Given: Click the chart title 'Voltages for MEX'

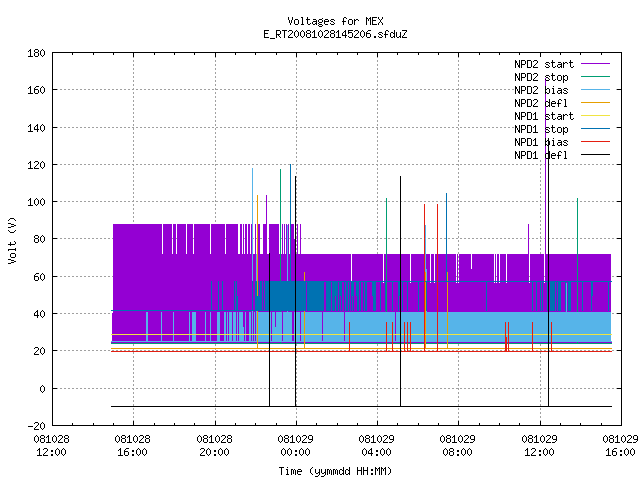Looking at the screenshot, I should pos(335,21).
